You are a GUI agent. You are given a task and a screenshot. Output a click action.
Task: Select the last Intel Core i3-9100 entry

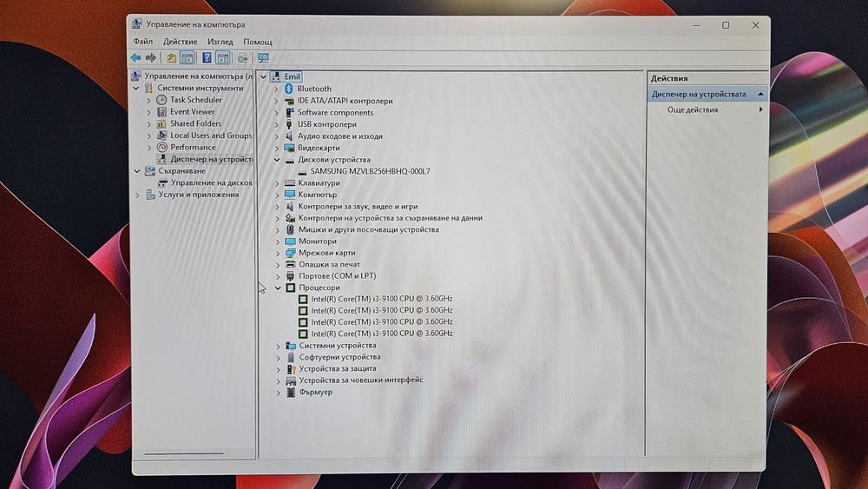pyautogui.click(x=381, y=334)
